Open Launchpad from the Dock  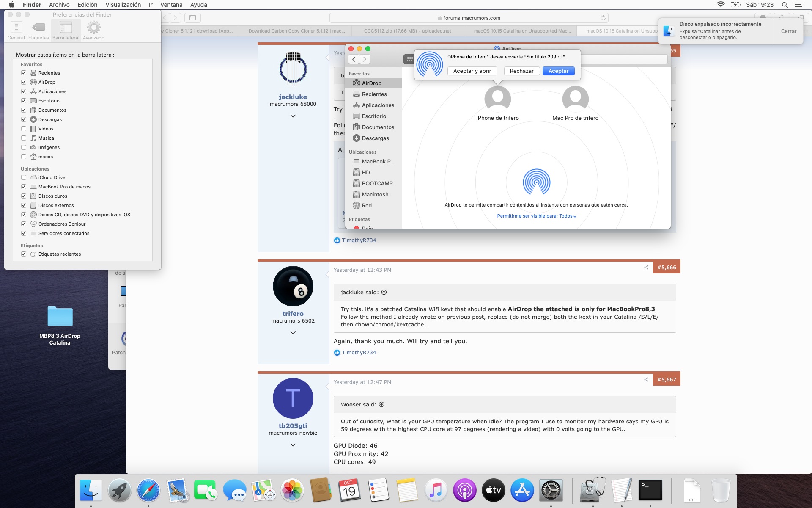pos(120,491)
